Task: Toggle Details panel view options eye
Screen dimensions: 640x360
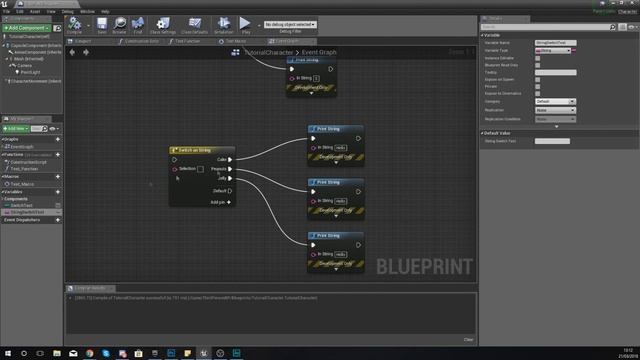Action: [632, 27]
